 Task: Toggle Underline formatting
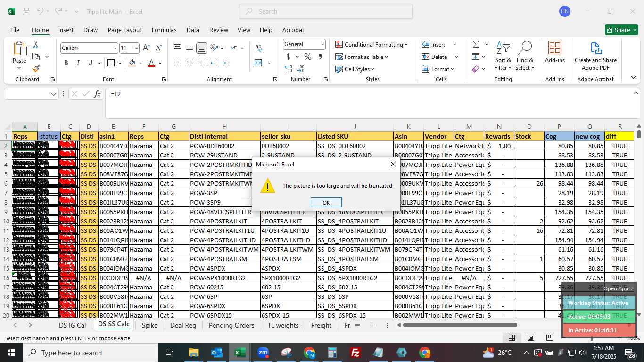90,63
